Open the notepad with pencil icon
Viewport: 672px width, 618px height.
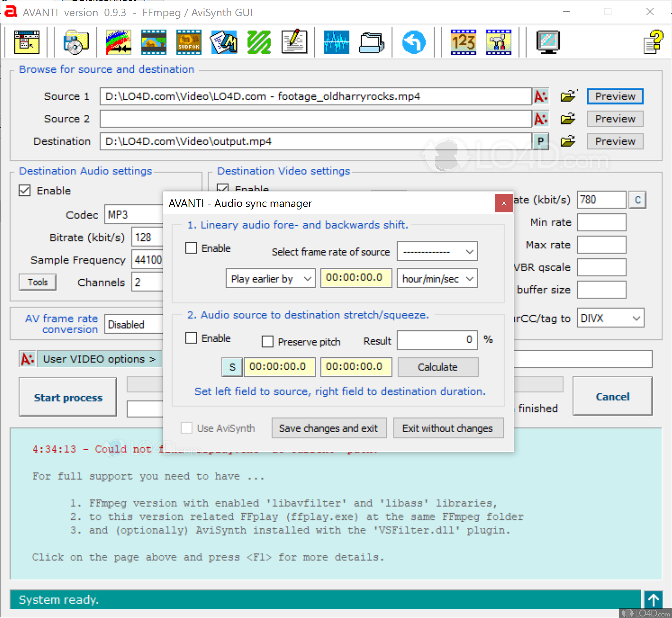coord(294,42)
